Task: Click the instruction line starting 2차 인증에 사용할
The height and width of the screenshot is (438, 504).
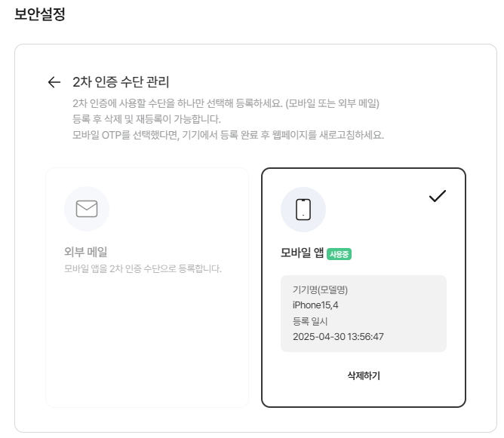Action: point(226,103)
